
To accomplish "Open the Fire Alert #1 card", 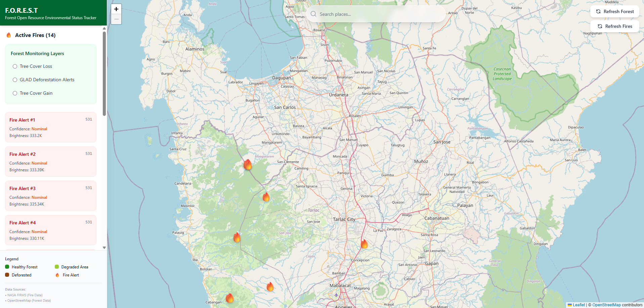I will pos(50,127).
